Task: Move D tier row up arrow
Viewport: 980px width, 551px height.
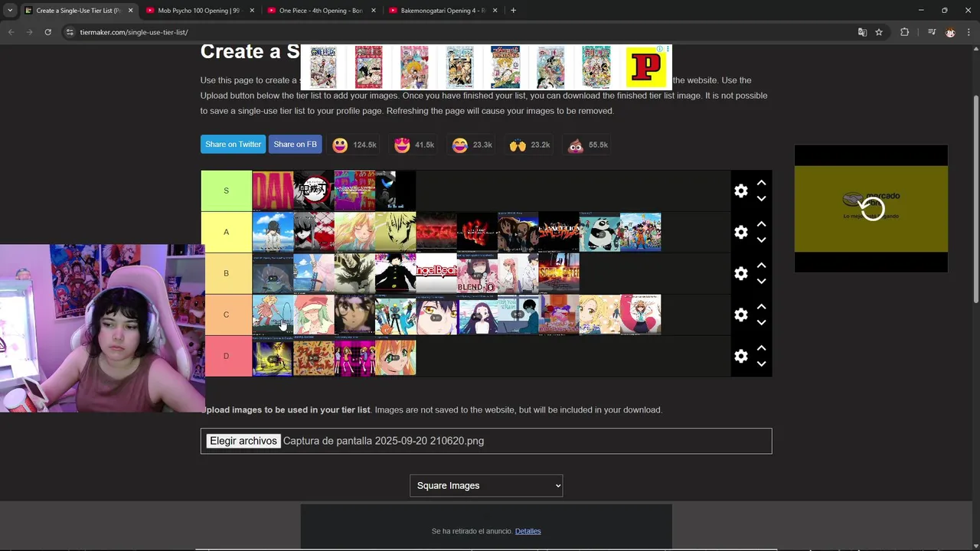Action: [761, 348]
